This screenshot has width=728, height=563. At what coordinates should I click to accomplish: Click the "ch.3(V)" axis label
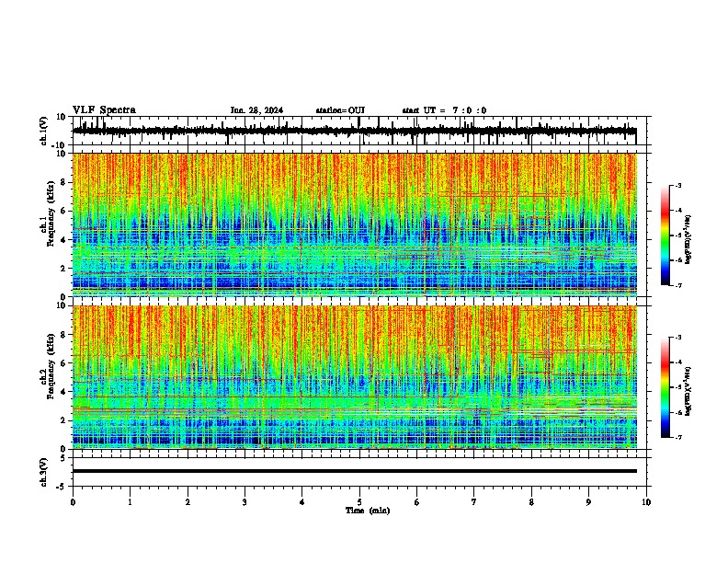44,472
